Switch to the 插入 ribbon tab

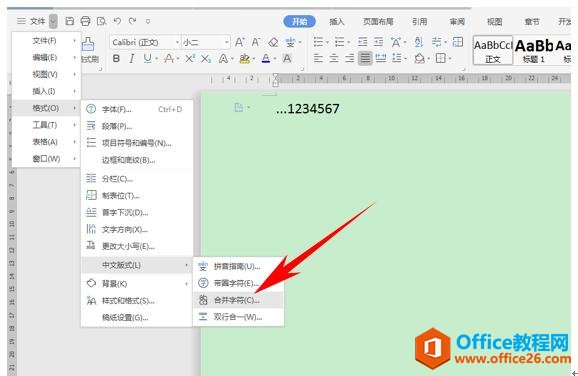tap(337, 21)
